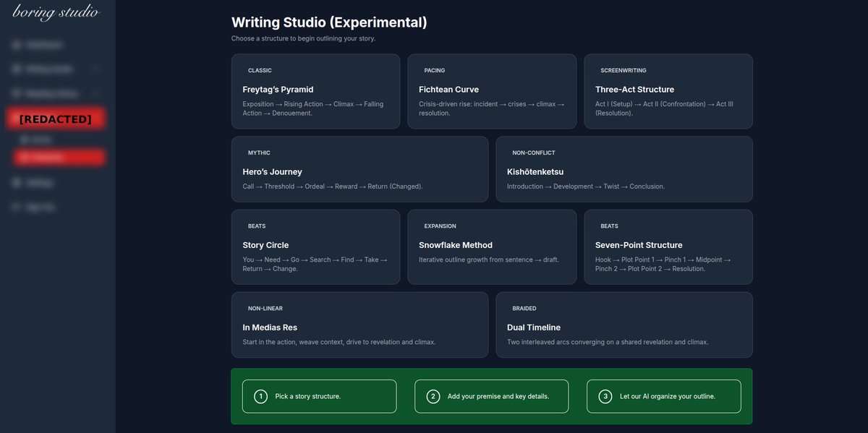Click the NON-LINEAR tag label
868x433 pixels.
(265, 309)
